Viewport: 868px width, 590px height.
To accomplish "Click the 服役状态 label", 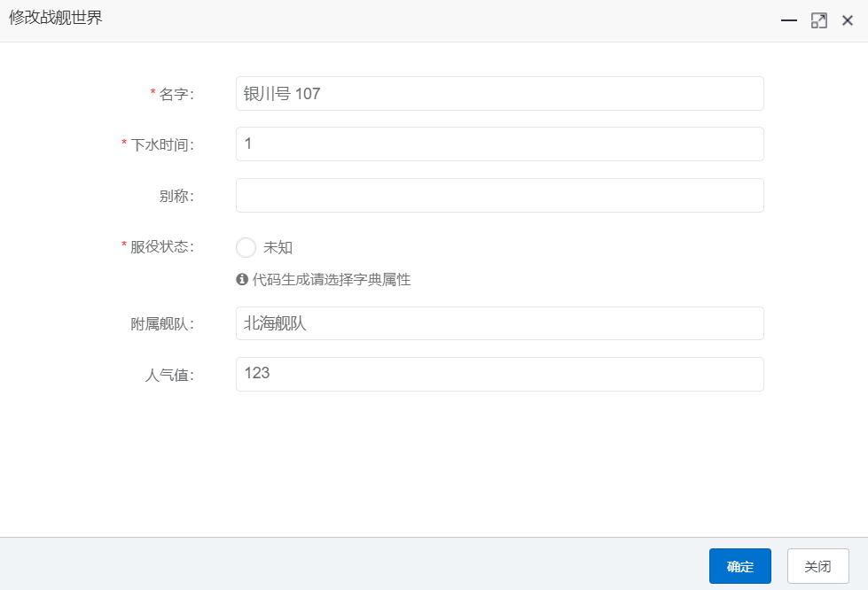I will (x=162, y=246).
